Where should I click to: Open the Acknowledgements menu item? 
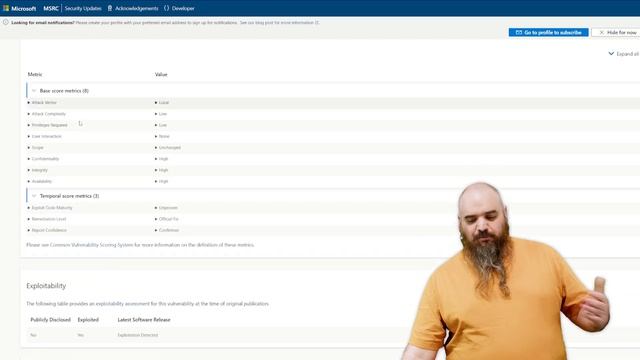(x=133, y=8)
